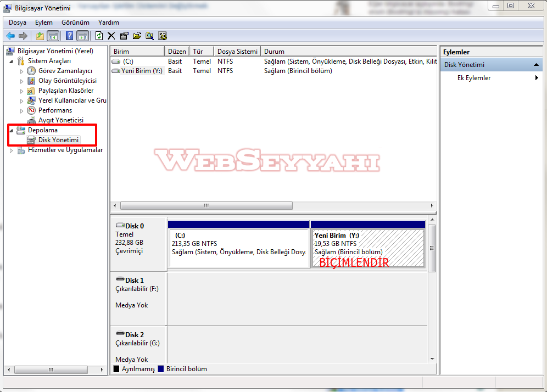Click the black Ayrılmamış legend swatch
Image resolution: width=547 pixels, height=392 pixels.
[116, 369]
